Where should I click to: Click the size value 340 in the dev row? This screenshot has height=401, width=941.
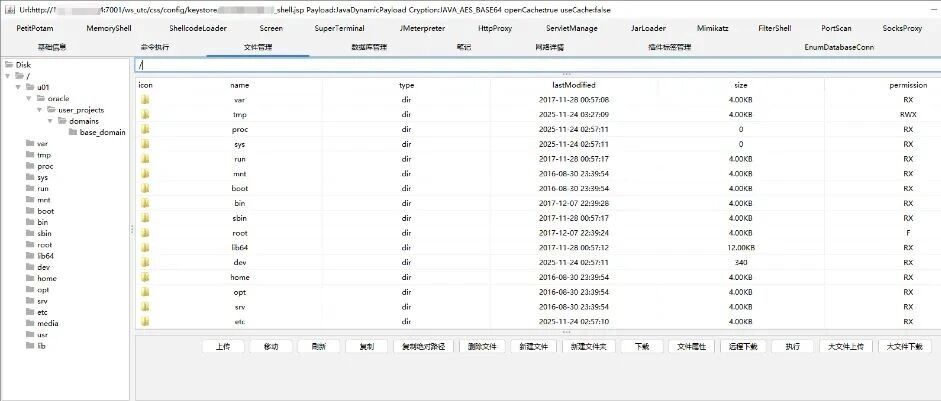coord(741,262)
